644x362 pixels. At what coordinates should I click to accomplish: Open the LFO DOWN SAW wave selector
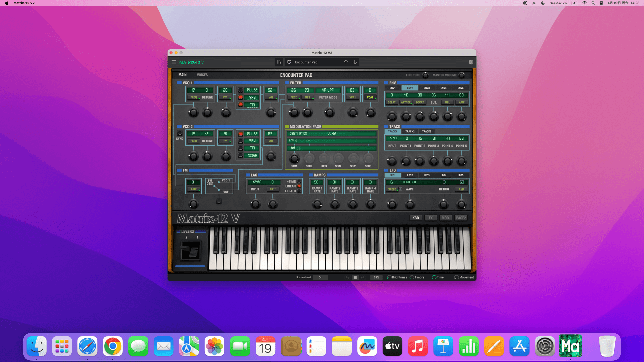pos(409,182)
